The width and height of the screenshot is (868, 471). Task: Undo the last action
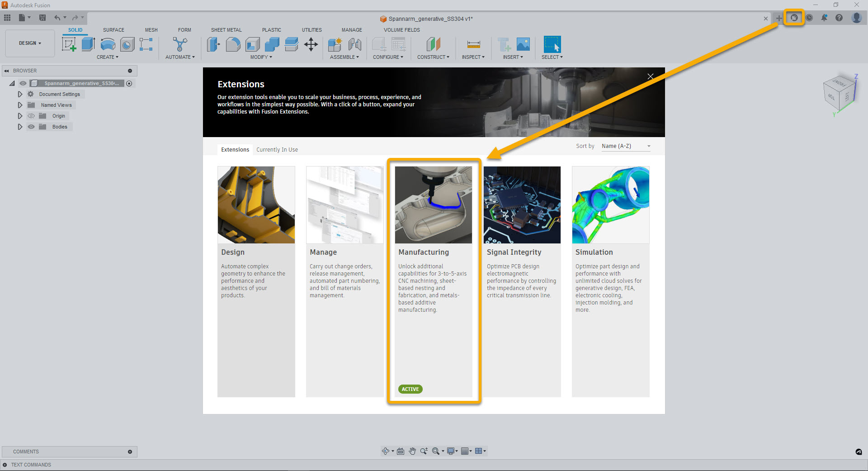pyautogui.click(x=58, y=18)
